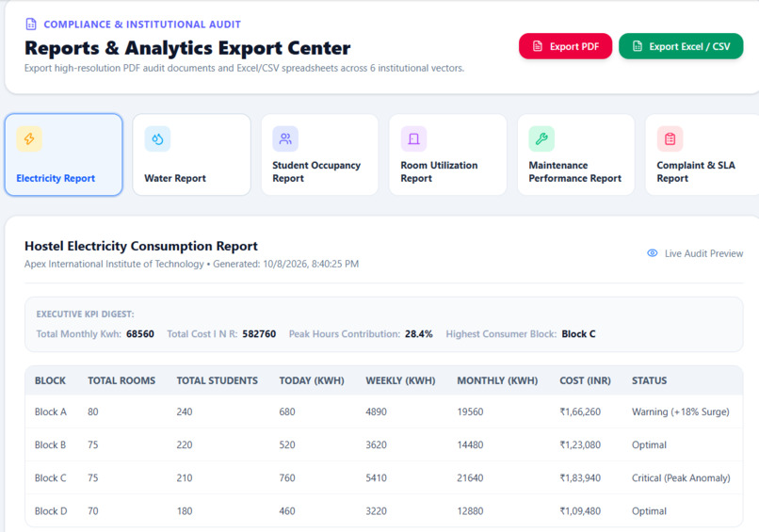Click the Executive KPI Digest label
This screenshot has width=759, height=532.
85,314
